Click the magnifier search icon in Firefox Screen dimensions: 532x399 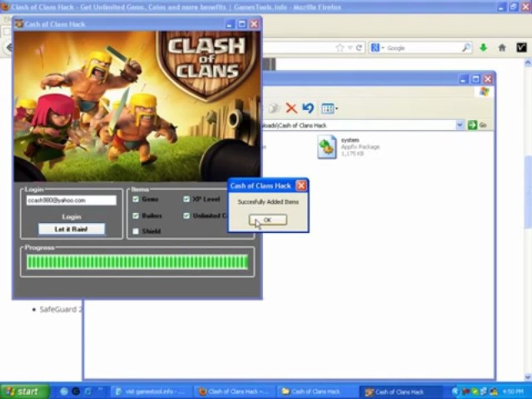click(467, 48)
